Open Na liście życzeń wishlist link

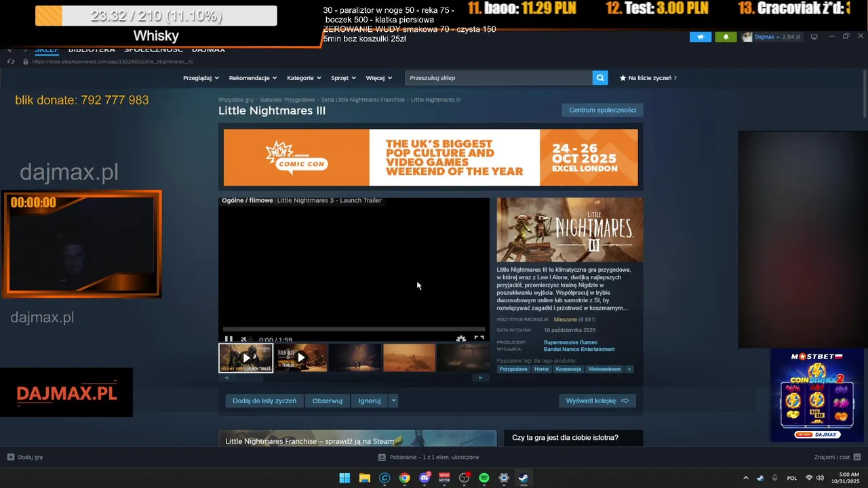(x=648, y=78)
